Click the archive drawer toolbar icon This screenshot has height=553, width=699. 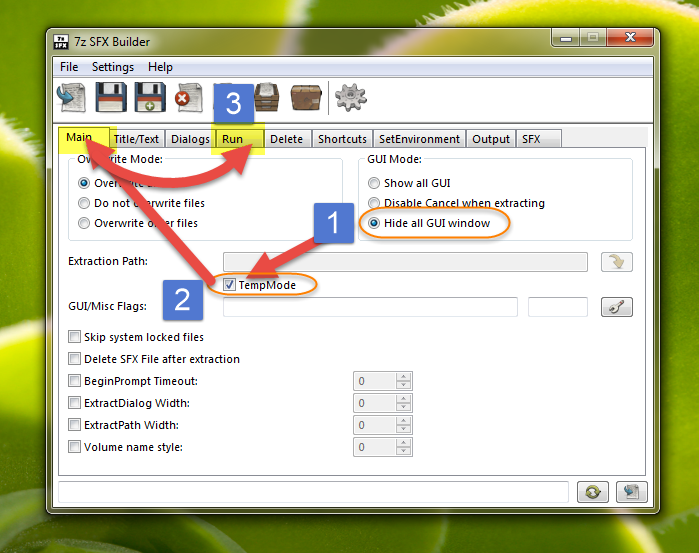tap(267, 97)
